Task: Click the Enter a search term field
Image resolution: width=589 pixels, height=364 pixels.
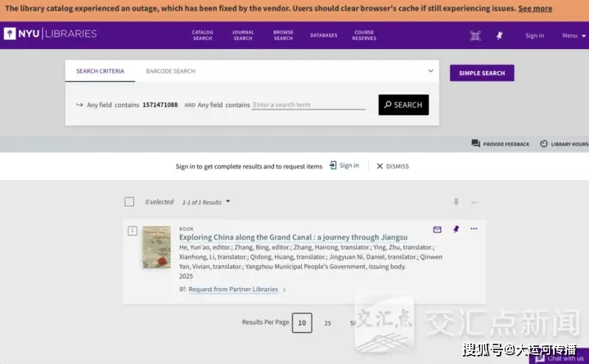Action: click(x=308, y=105)
